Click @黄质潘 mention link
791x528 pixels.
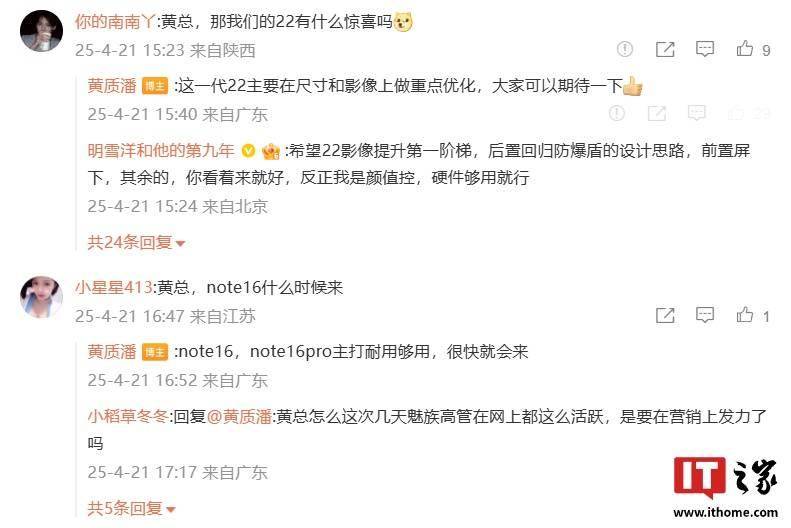coord(239,417)
